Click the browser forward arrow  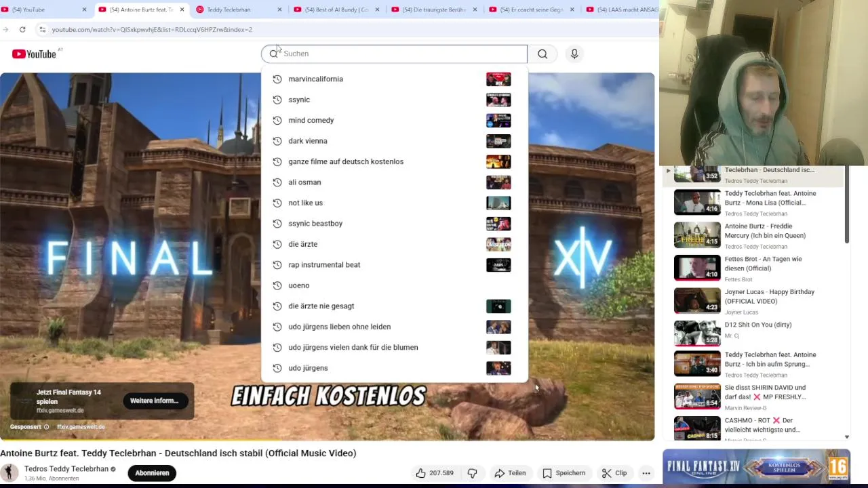click(x=5, y=29)
